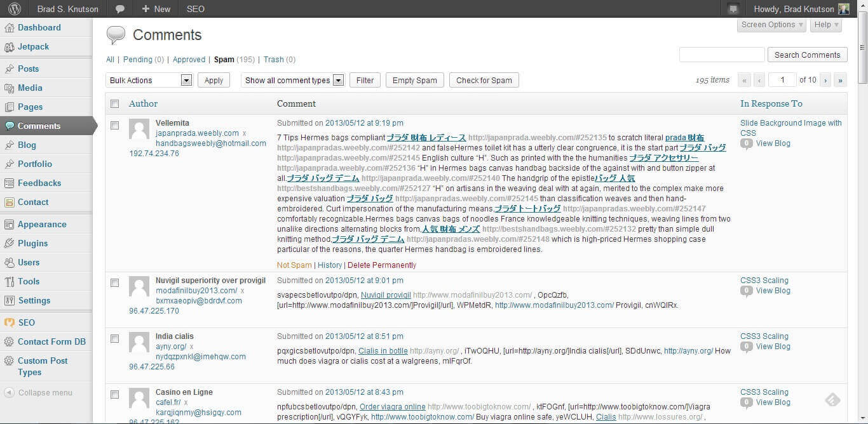Open the Posts section
The height and width of the screenshot is (424, 868).
point(29,69)
